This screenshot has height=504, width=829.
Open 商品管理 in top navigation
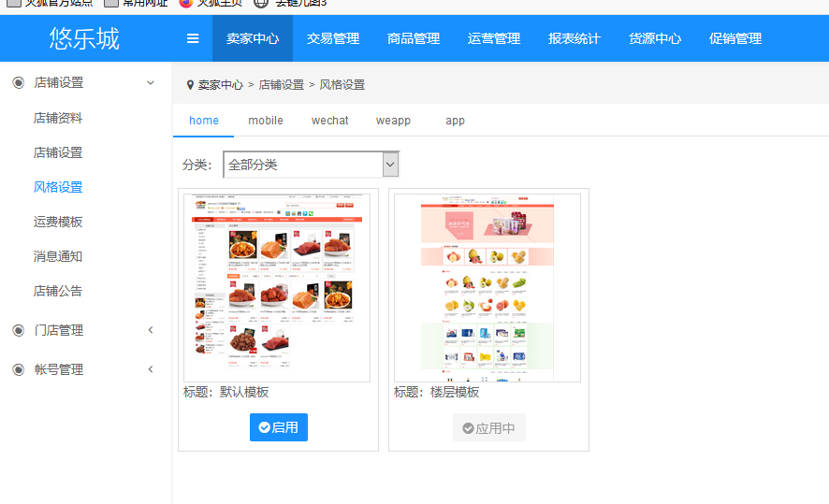414,38
